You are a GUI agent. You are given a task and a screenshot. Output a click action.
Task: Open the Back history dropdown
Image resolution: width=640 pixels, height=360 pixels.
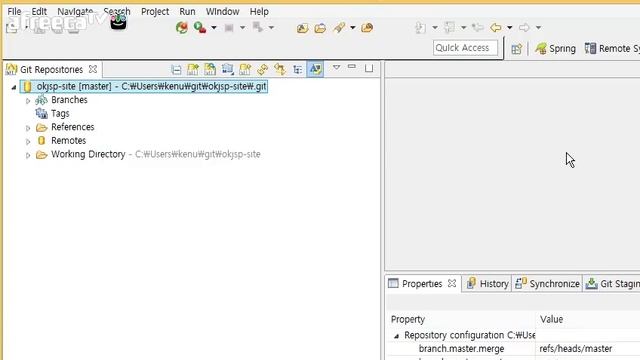pyautogui.click(x=510, y=28)
